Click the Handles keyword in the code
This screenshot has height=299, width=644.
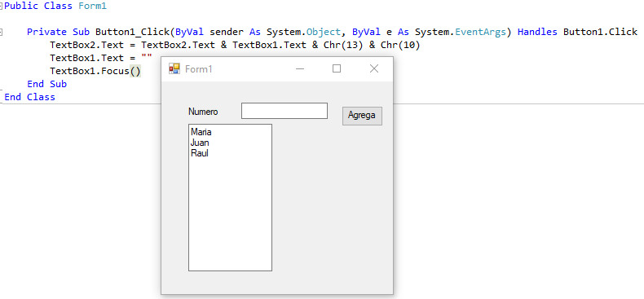point(537,32)
